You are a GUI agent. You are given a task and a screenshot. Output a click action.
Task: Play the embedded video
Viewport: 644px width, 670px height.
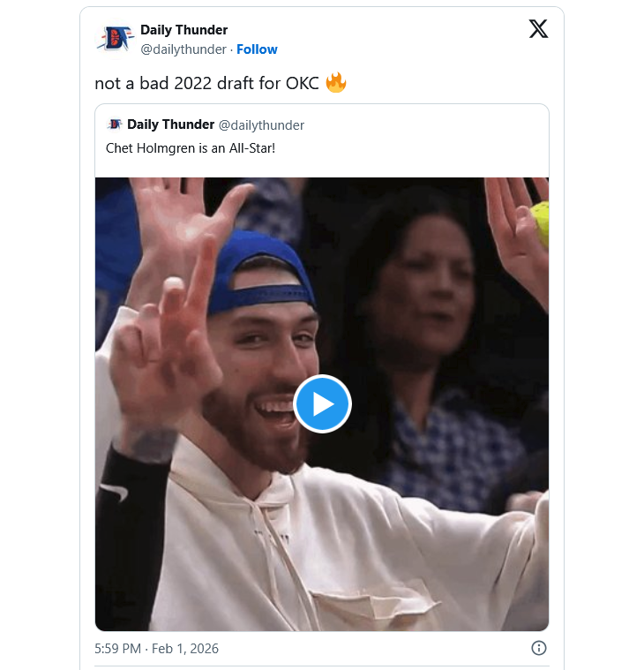point(322,403)
